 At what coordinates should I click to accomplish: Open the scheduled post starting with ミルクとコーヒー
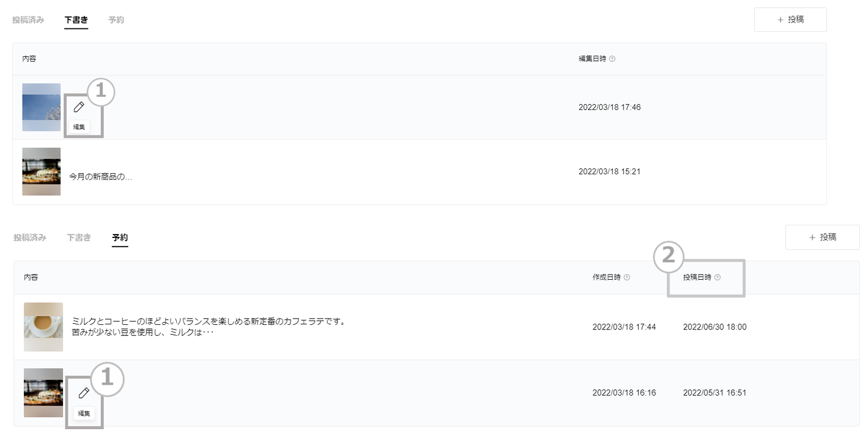click(208, 321)
